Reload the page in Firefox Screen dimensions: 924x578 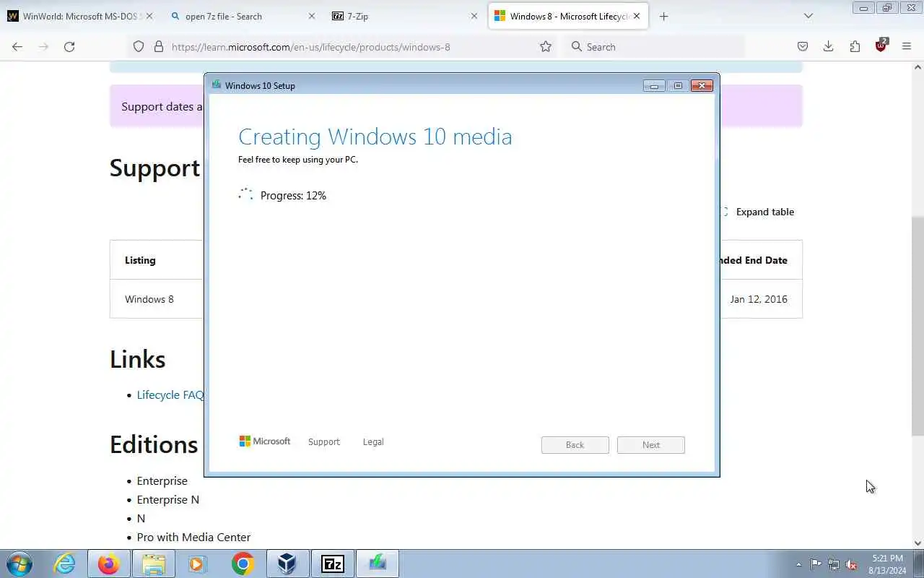click(x=69, y=46)
